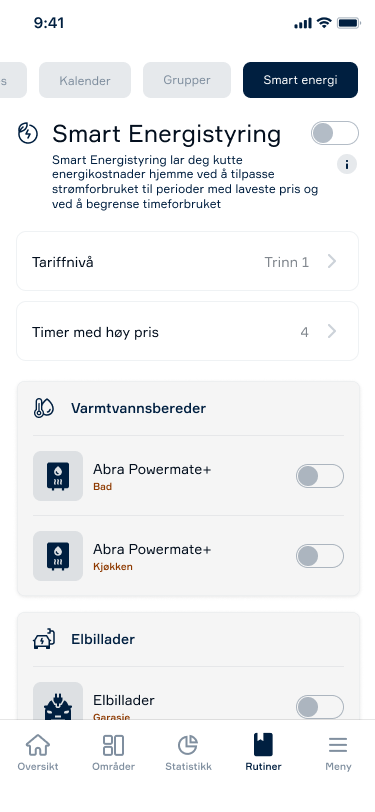Image resolution: width=375 pixels, height=812 pixels.
Task: Open the Trinn 1 tariff value
Action: pos(286,262)
